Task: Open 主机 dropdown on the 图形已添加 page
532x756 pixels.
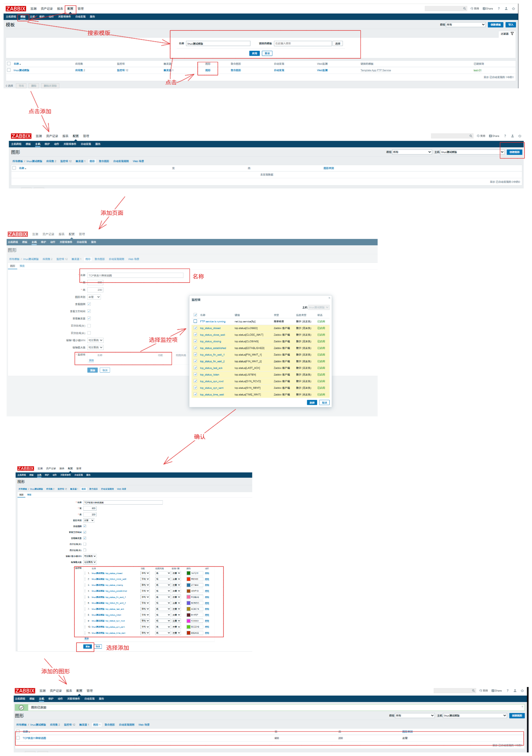Action: (475, 716)
